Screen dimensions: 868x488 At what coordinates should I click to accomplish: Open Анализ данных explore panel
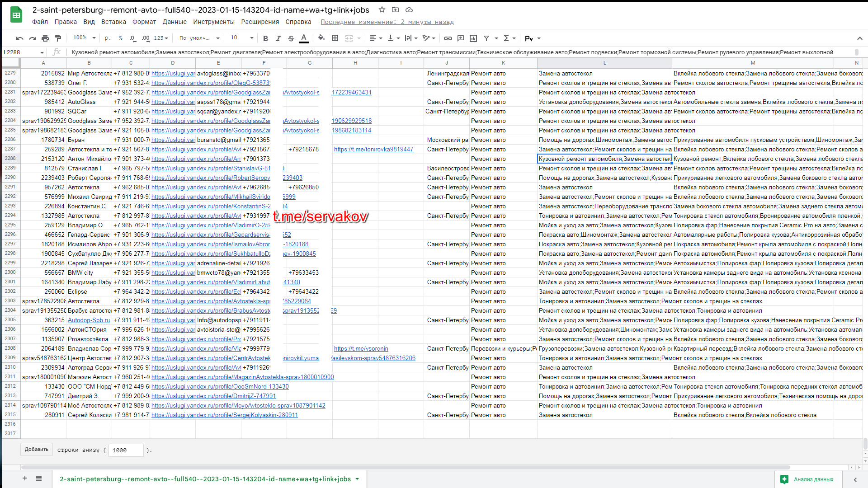[x=808, y=479]
